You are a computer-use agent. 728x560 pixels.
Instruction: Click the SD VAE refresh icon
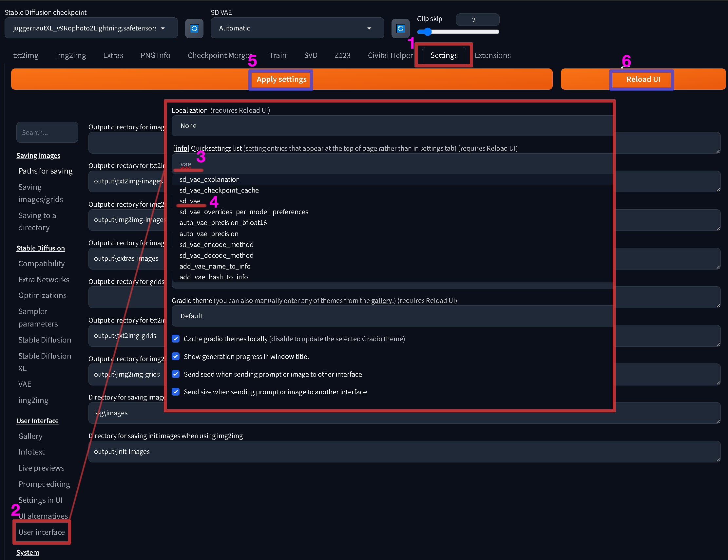click(x=400, y=28)
